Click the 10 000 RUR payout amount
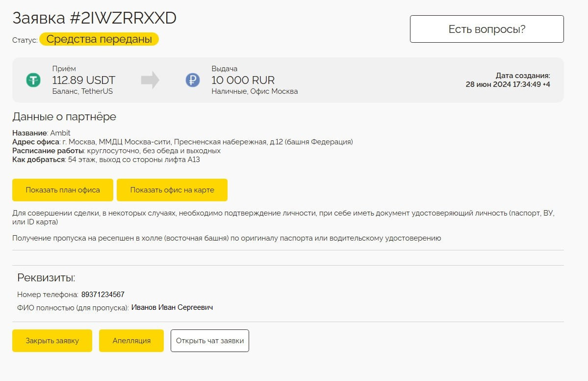This screenshot has height=381, width=588. pos(243,80)
